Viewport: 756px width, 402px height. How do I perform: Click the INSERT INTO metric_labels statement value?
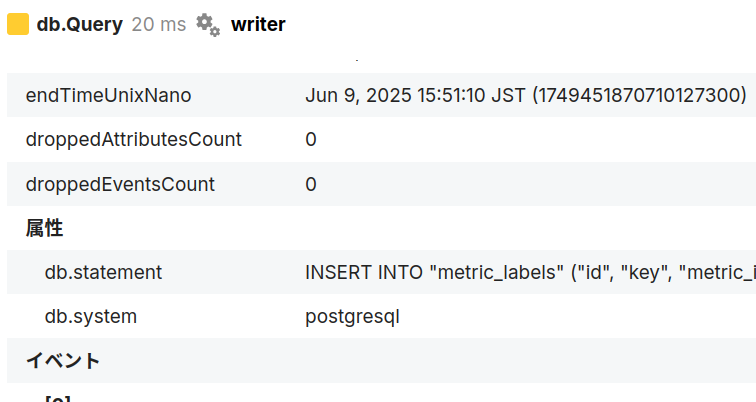pyautogui.click(x=530, y=273)
